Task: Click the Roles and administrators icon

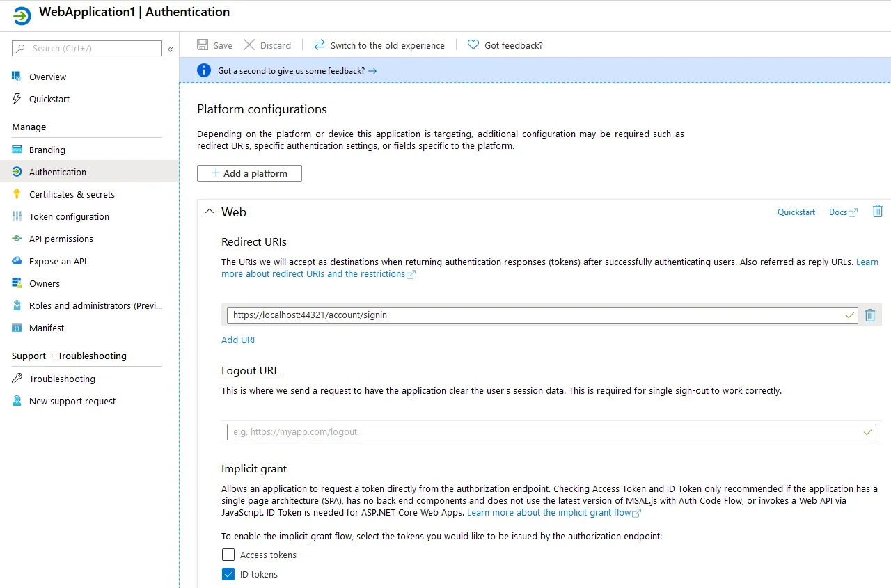Action: click(17, 305)
